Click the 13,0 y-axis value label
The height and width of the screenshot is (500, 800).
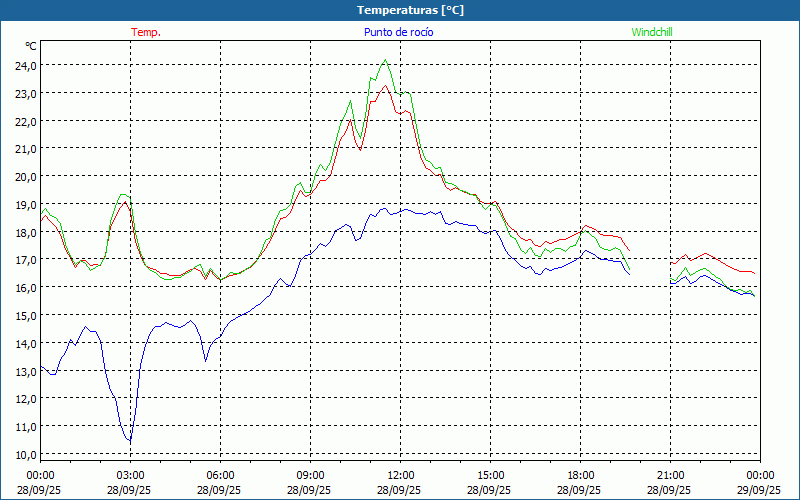coord(25,371)
